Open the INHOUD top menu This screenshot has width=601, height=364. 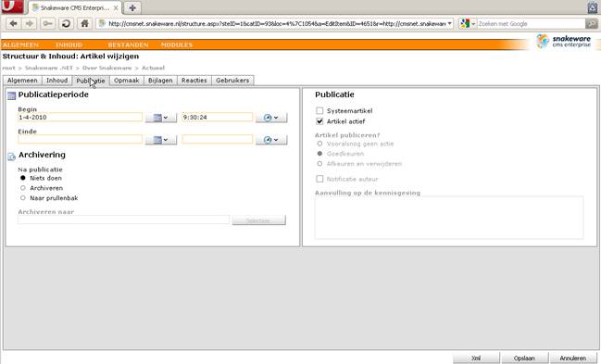(x=69, y=44)
